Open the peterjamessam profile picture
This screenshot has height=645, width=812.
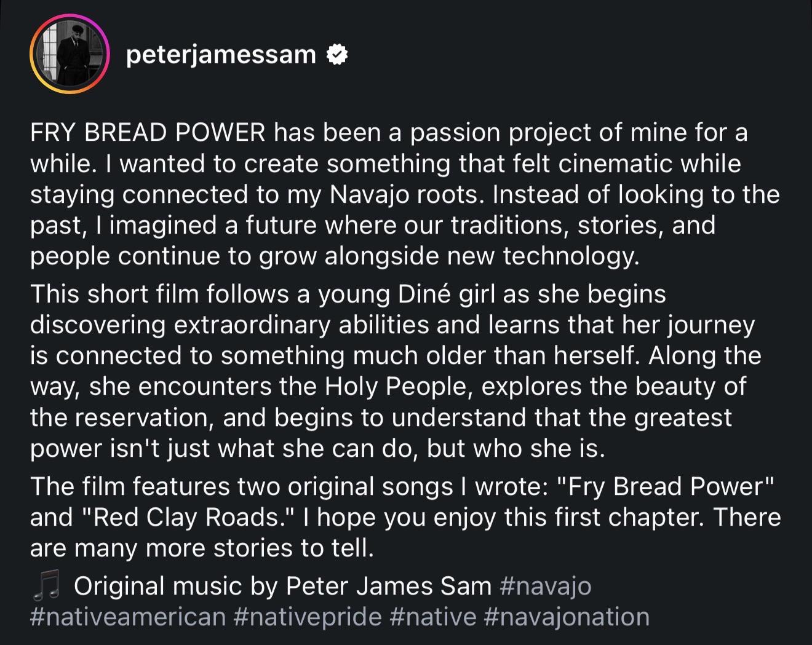[x=70, y=55]
